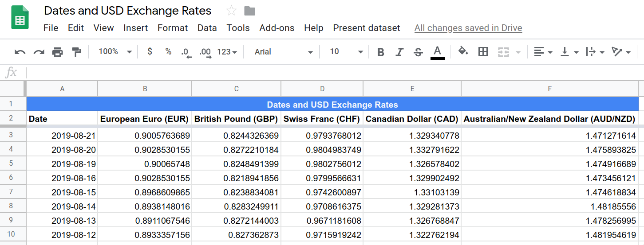Move document using the folder icon

tap(250, 11)
